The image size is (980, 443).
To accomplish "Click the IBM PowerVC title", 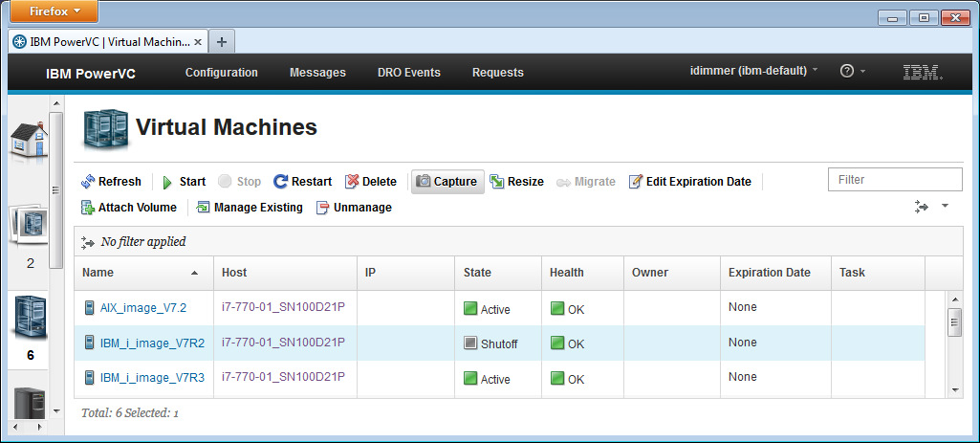I will click(x=91, y=74).
